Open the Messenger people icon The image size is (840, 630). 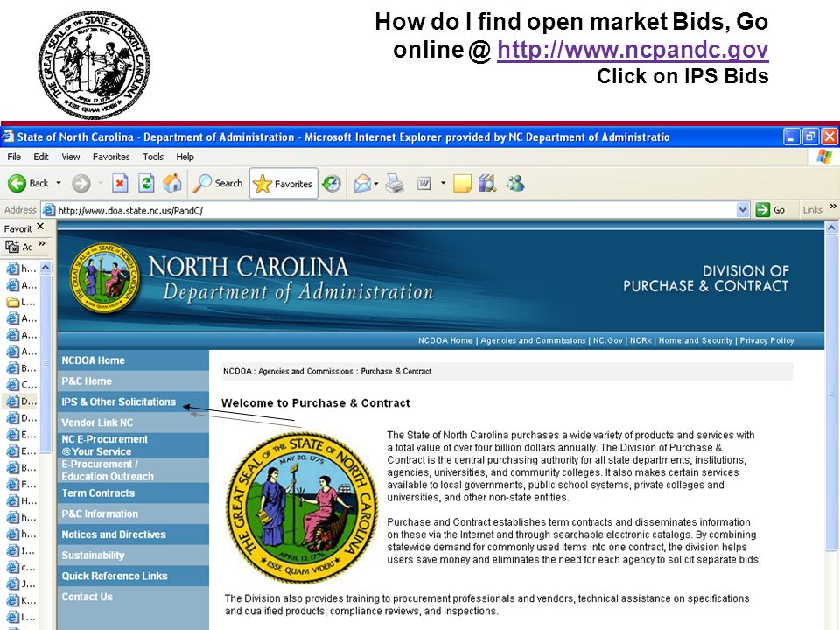515,184
